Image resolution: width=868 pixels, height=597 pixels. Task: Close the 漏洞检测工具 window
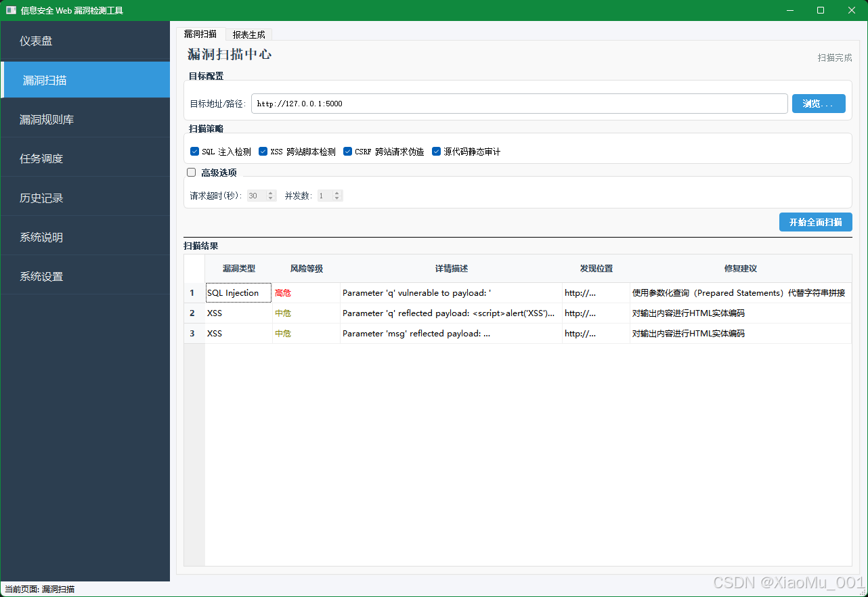click(852, 10)
